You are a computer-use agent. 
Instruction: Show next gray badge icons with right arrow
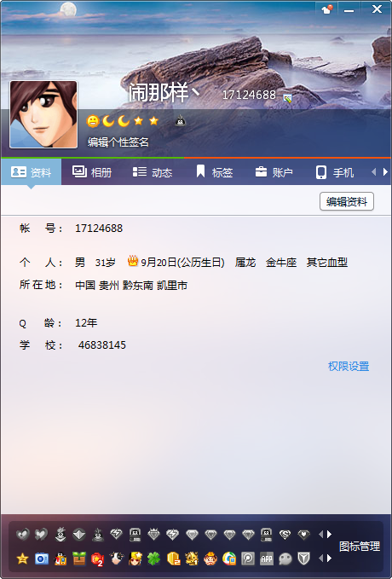(330, 534)
